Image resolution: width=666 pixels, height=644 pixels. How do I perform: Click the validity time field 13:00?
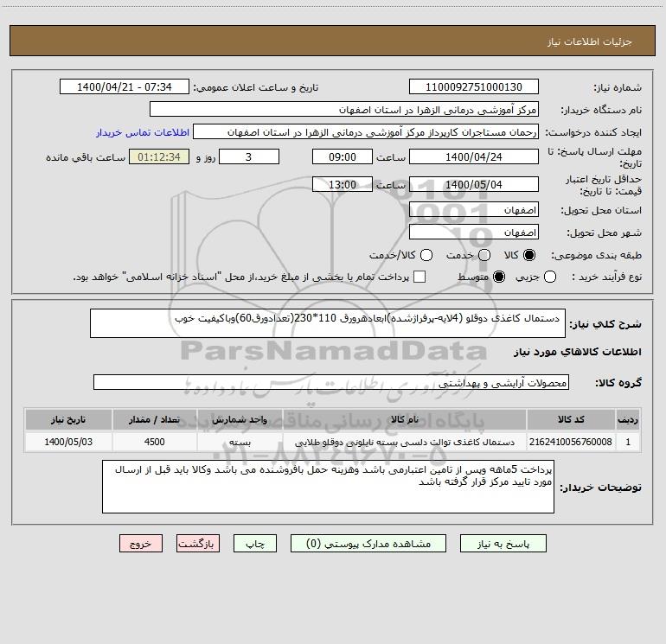(343, 184)
